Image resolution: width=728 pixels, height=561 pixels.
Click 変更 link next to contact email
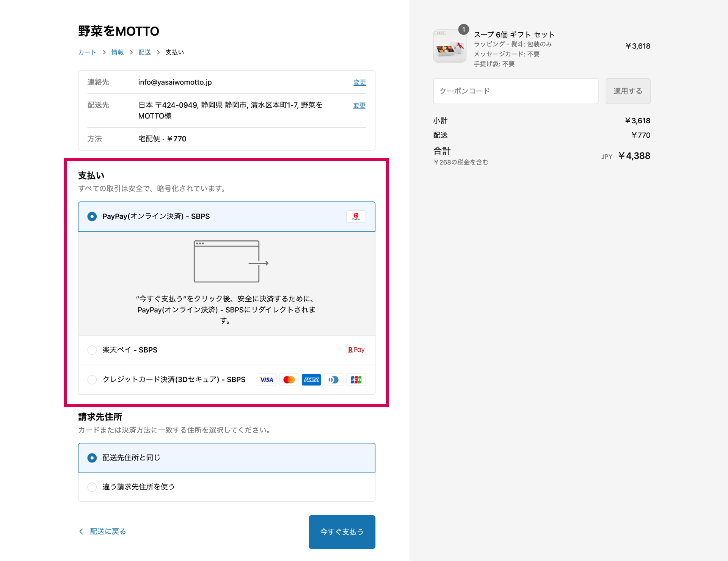(x=359, y=82)
